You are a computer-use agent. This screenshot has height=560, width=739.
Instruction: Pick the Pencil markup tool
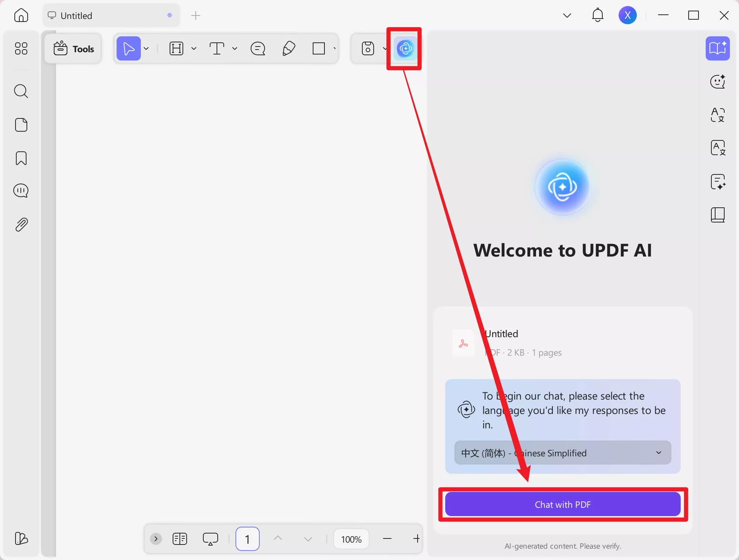(288, 48)
